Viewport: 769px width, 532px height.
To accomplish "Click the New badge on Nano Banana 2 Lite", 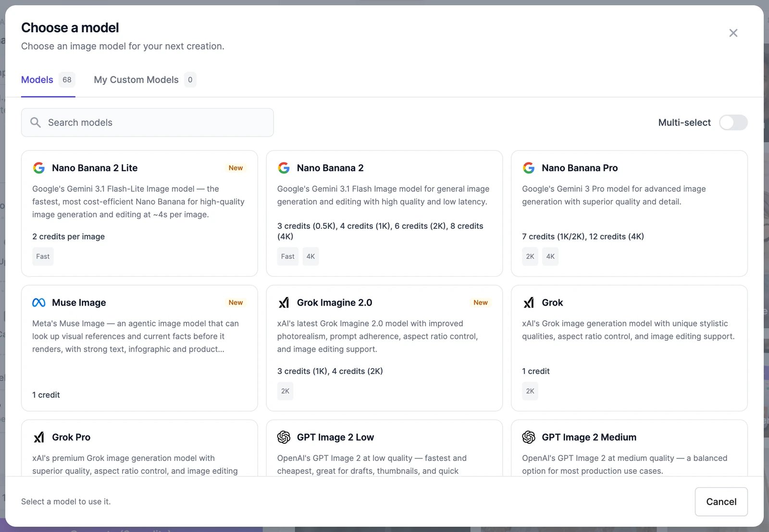I will [x=236, y=168].
